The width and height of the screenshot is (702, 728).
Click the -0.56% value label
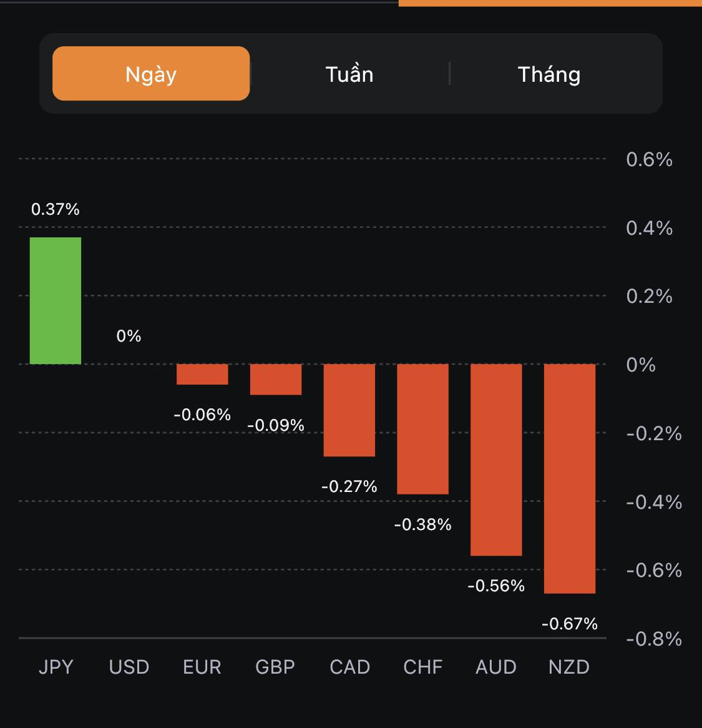pos(496,586)
